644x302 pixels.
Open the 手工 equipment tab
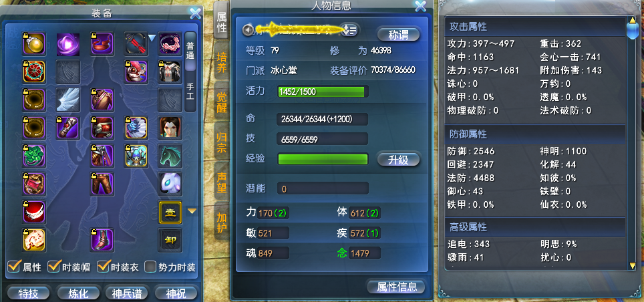(190, 92)
